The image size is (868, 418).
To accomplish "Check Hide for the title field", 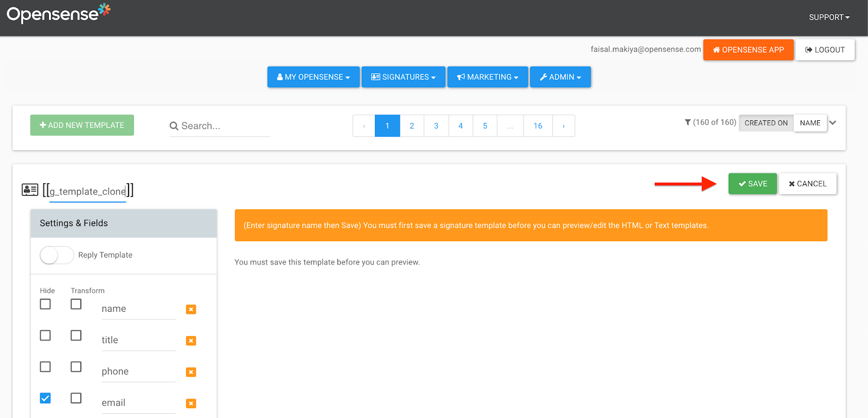I will [x=46, y=336].
